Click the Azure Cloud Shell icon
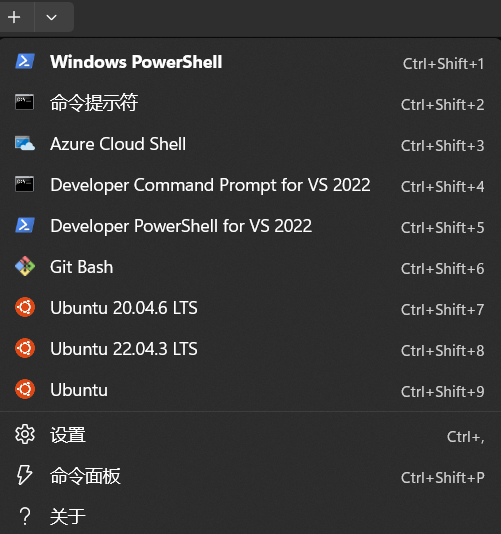This screenshot has width=501, height=534. (x=25, y=143)
